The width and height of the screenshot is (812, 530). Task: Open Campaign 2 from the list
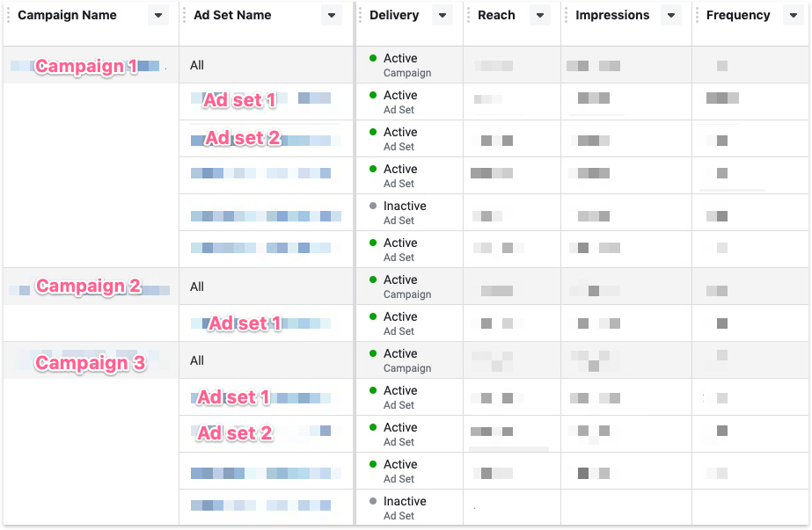[88, 287]
